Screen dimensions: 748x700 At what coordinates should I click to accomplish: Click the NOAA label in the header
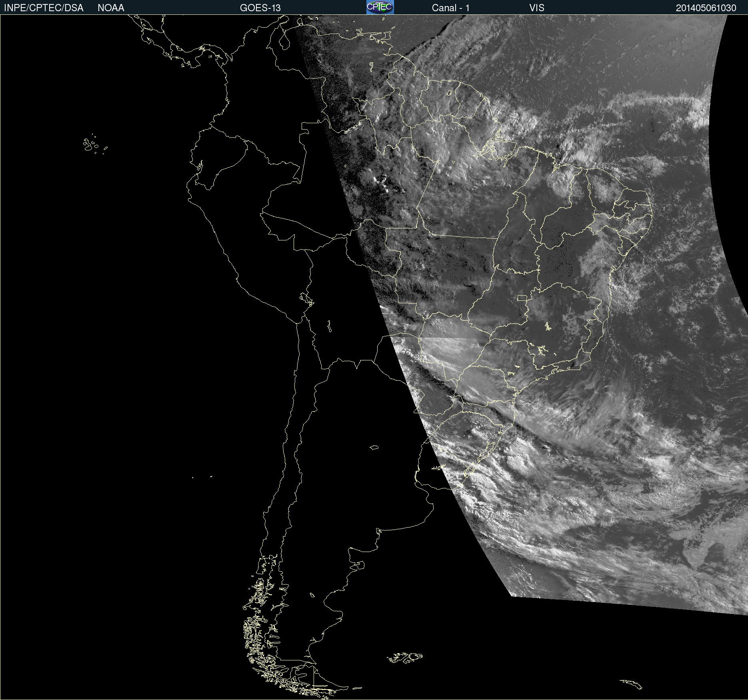pos(111,8)
